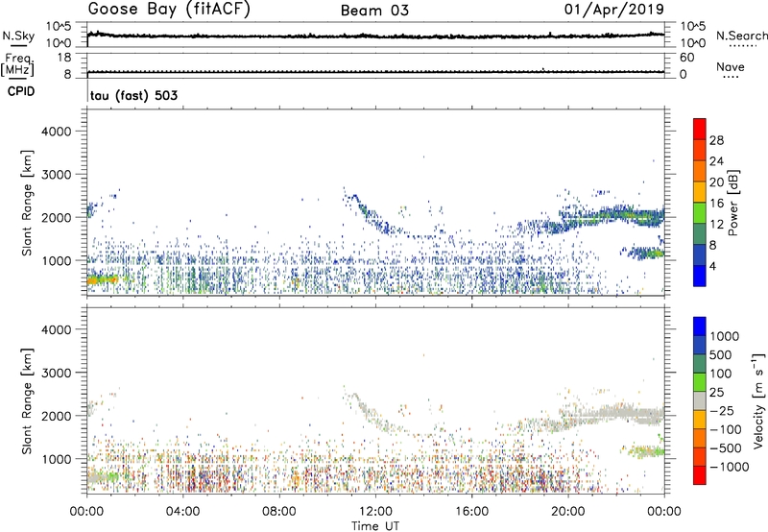Viewport: 768px width, 532px height.
Task: Click the "-500" label on the velocity colorbar
Action: click(x=726, y=448)
